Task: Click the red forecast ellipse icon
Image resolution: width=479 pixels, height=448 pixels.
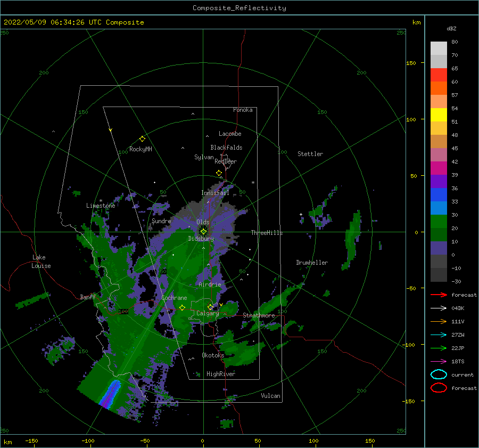Action: (439, 388)
